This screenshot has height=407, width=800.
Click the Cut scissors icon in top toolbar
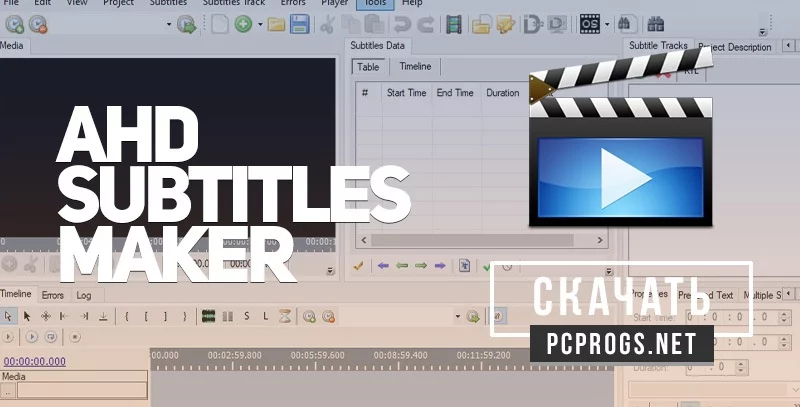(328, 24)
